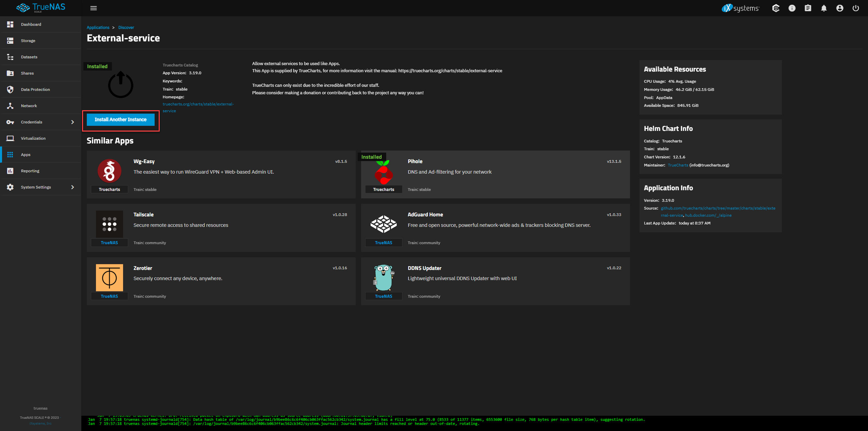Click the Datasets sidebar icon
The image size is (868, 431).
10,57
